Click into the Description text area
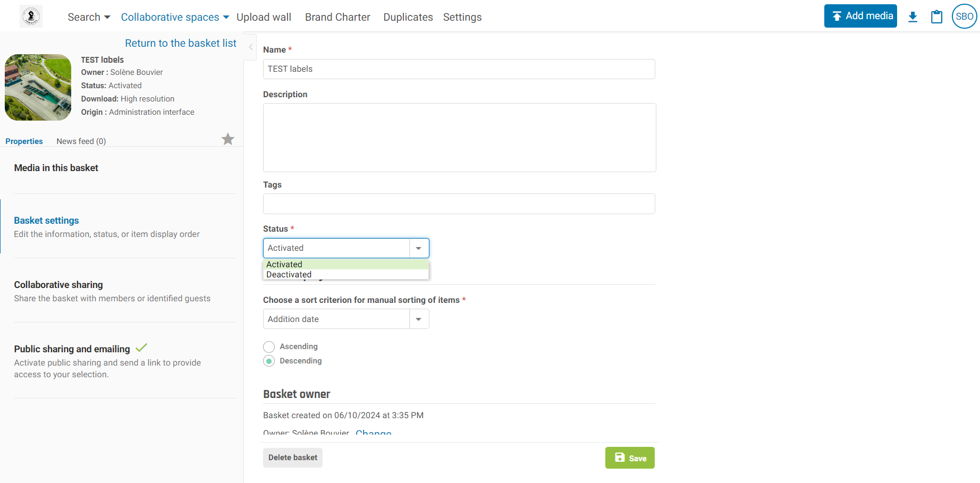 (459, 138)
